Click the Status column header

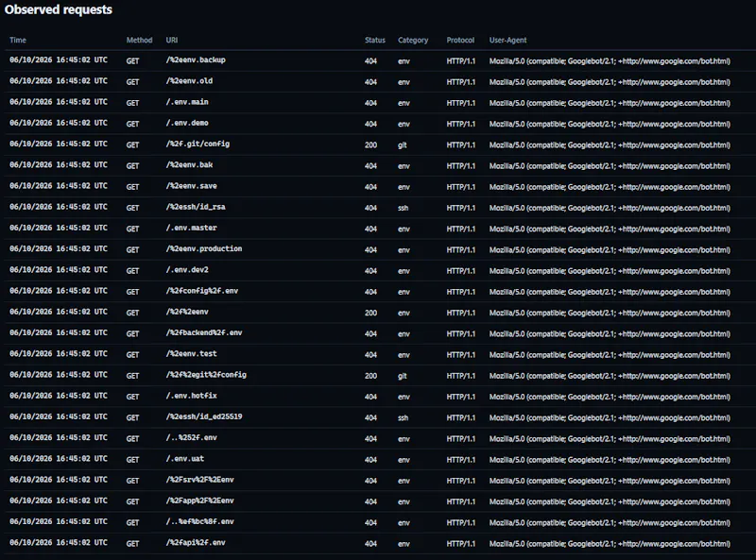(374, 40)
